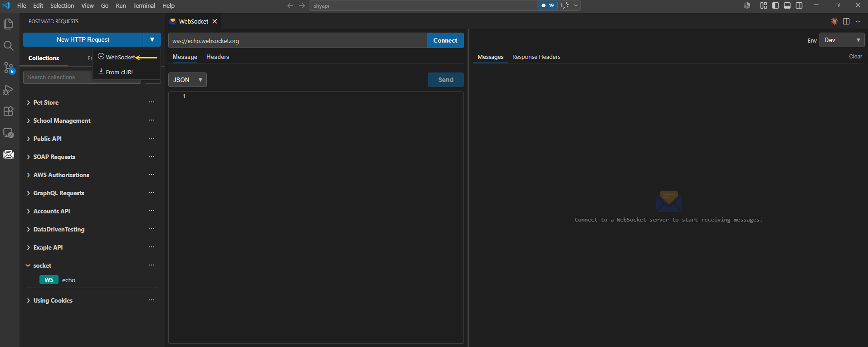The image size is (868, 347).
Task: Expand the Using Cookies collection
Action: click(x=28, y=301)
